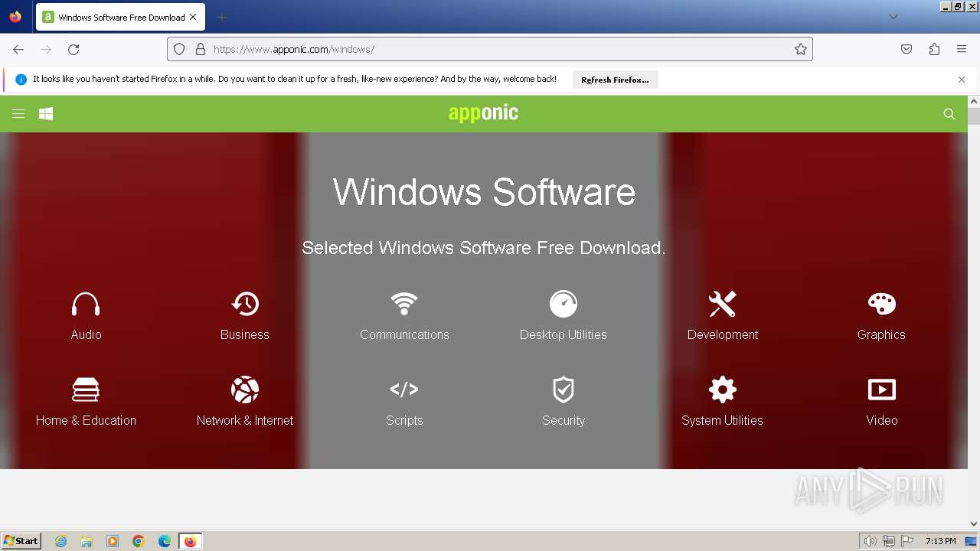This screenshot has height=551, width=980.
Task: Open the Security shield icon
Action: [563, 390]
